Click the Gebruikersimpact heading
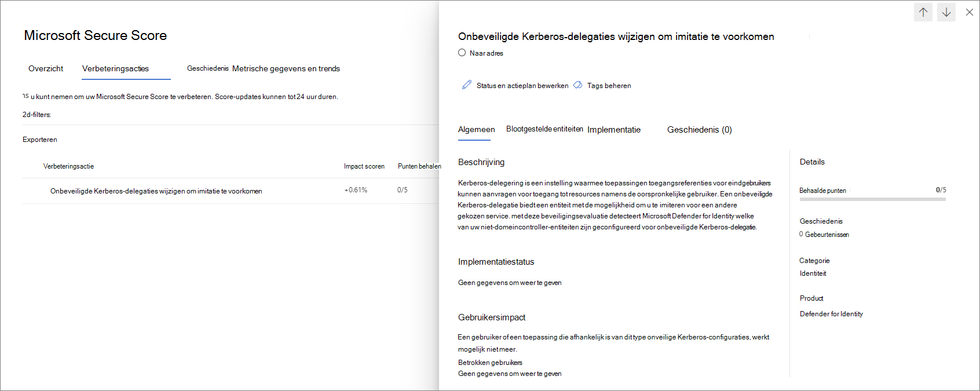980x391 pixels. point(492,317)
